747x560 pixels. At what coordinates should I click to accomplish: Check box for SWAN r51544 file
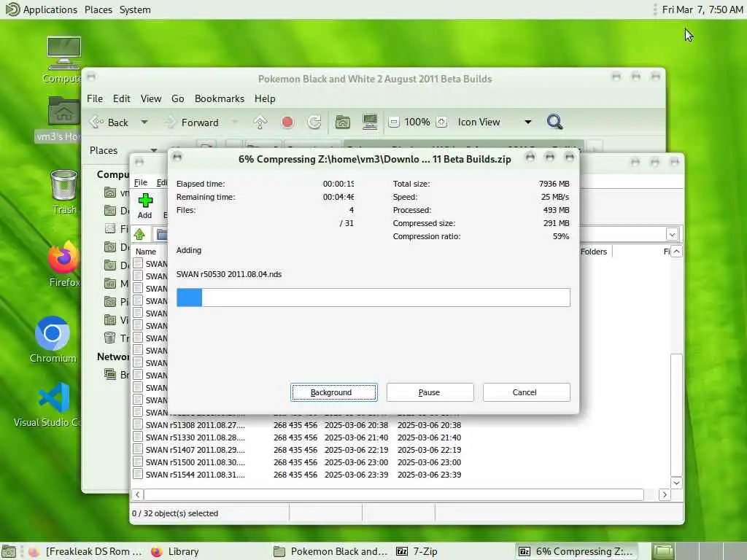pyautogui.click(x=138, y=474)
